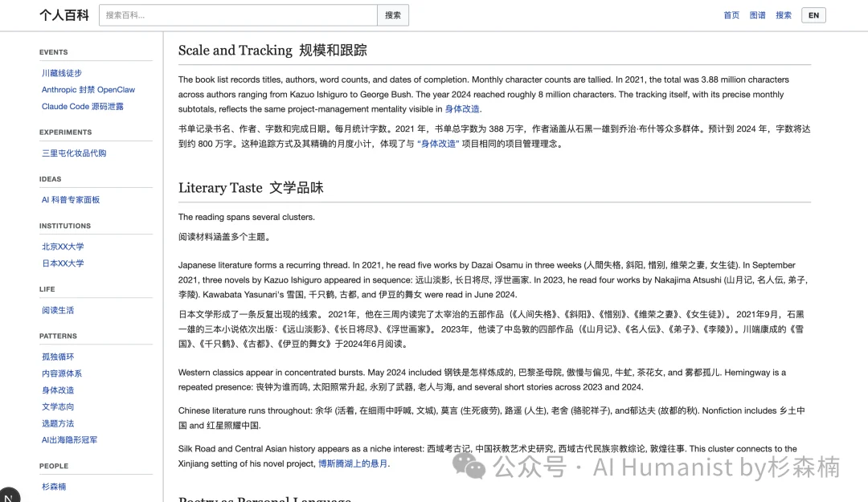
Task: Open the 首页 home page
Action: tap(731, 14)
